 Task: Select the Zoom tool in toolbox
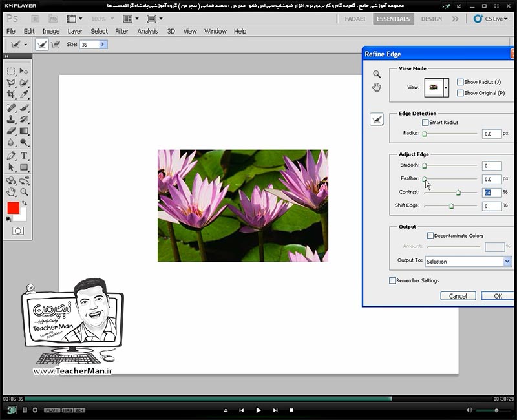24,192
